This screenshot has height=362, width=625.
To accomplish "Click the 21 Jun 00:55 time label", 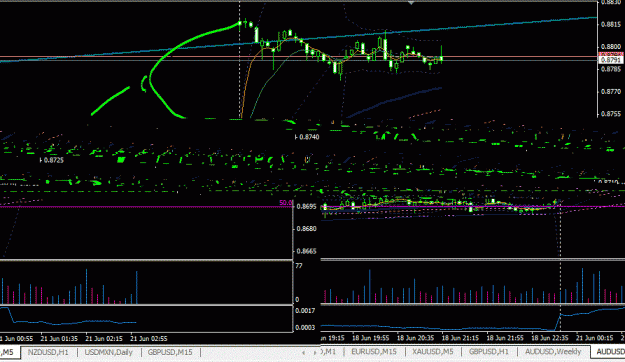I will tap(16, 338).
